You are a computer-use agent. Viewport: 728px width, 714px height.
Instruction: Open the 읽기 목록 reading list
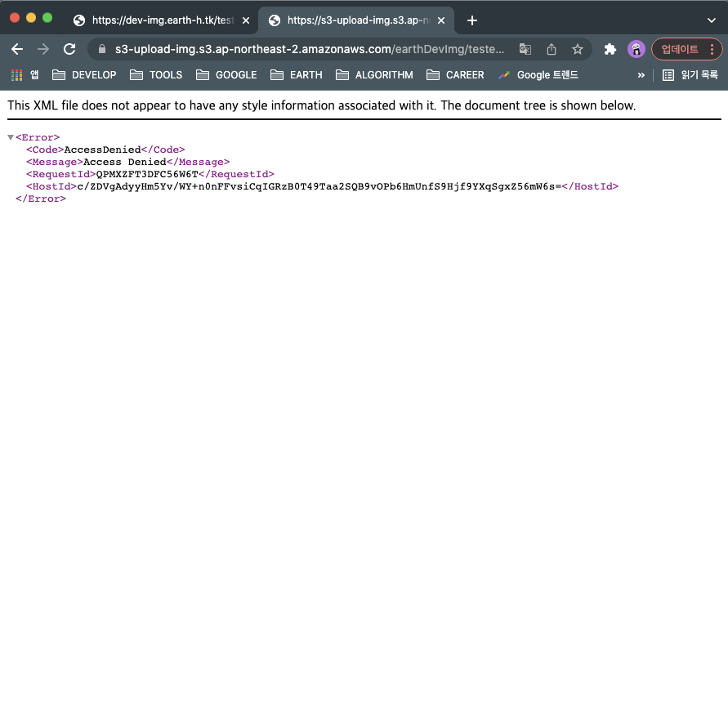pos(690,75)
